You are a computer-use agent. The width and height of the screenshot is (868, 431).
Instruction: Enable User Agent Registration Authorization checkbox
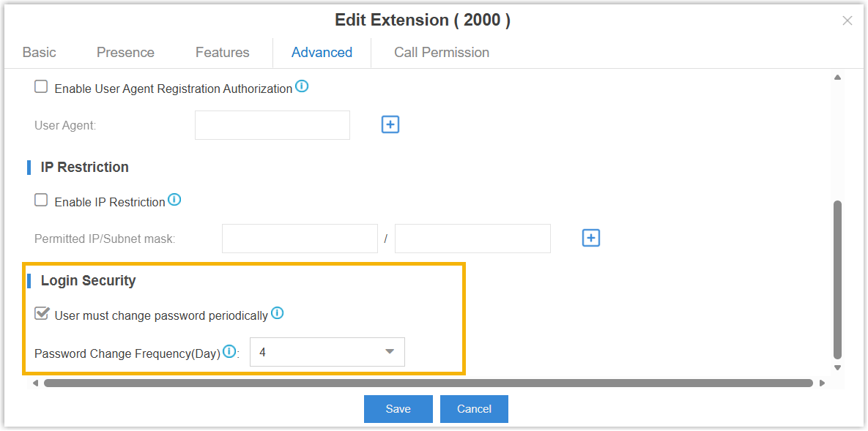pos(42,87)
